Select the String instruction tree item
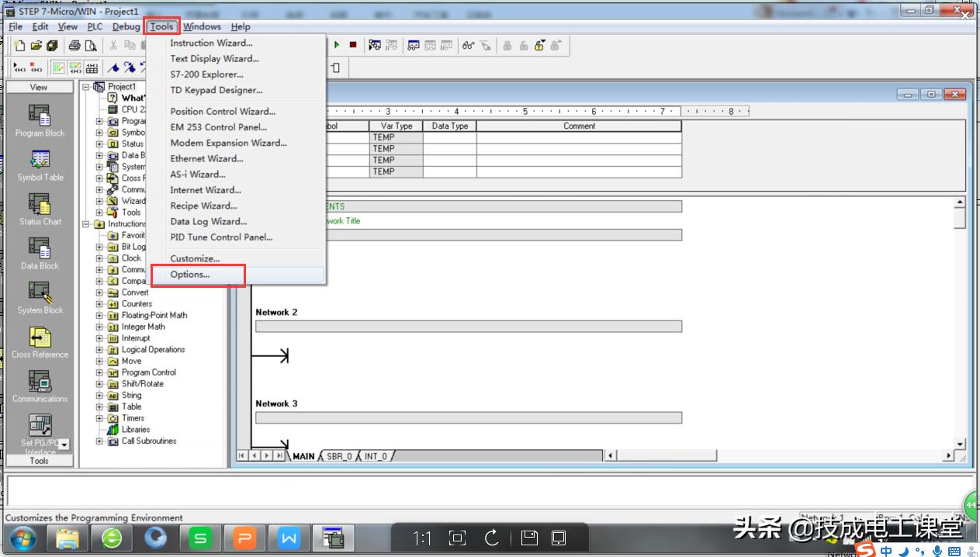The image size is (980, 557). click(x=131, y=396)
